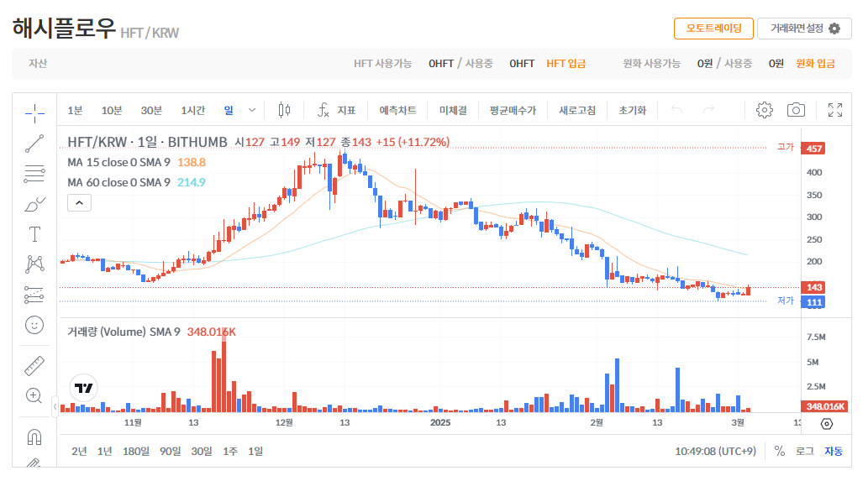The image size is (868, 481).
Task: Select the text annotation tool
Action: (34, 234)
